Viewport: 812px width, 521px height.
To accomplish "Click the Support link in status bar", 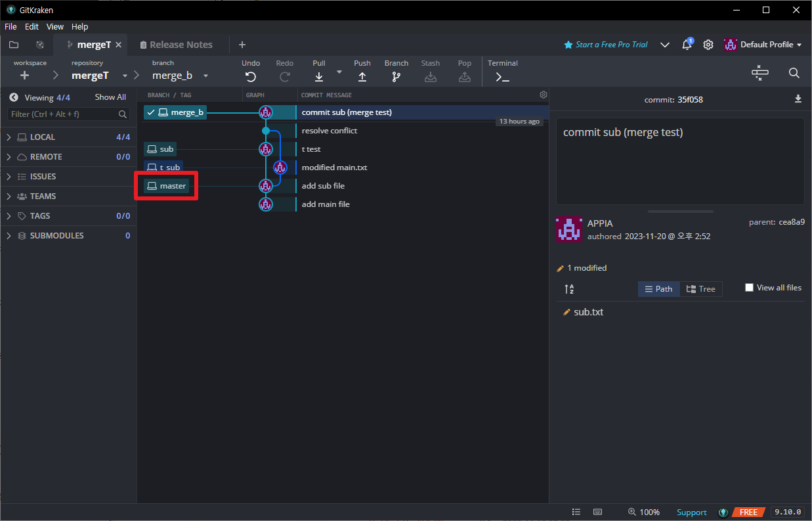I will (x=692, y=512).
